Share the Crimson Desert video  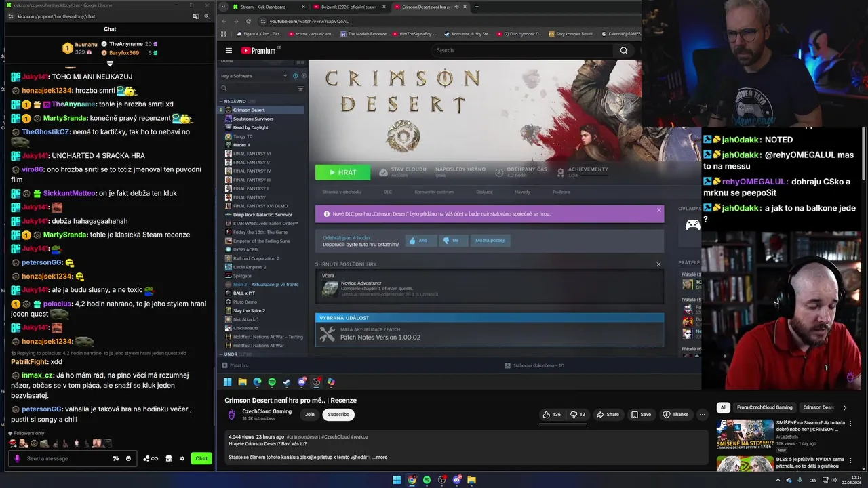608,414
